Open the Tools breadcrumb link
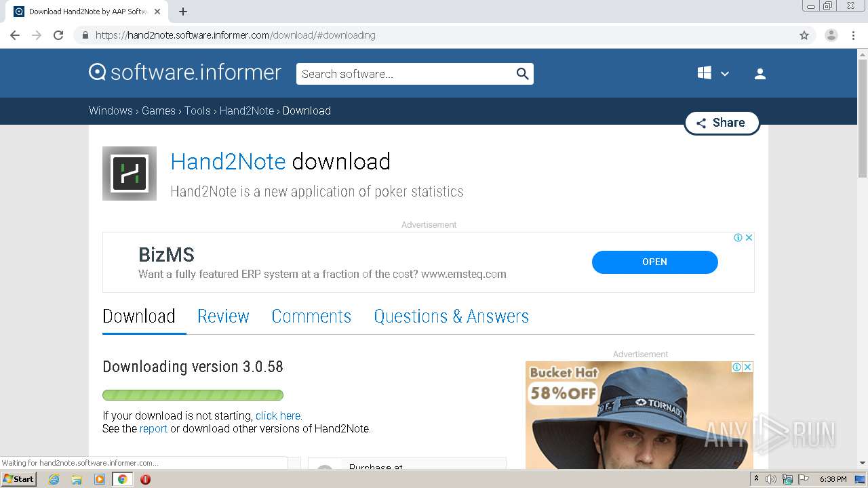 pos(197,110)
